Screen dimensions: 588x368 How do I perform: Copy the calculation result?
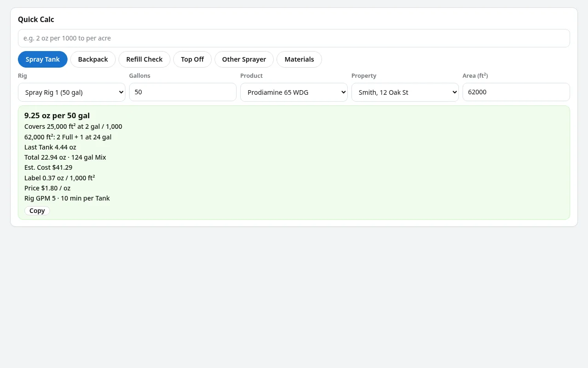tap(37, 211)
